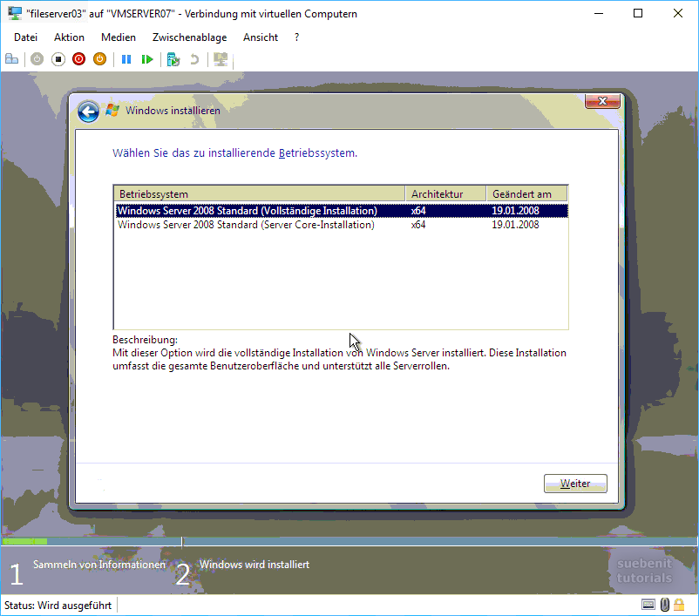Screen dimensions: 699x616
Task: Click the Hyper-V window title bar icon
Action: (15, 13)
